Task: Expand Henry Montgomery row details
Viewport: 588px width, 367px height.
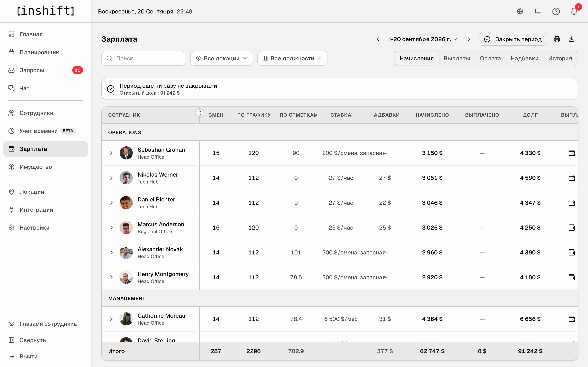Action: pyautogui.click(x=111, y=277)
